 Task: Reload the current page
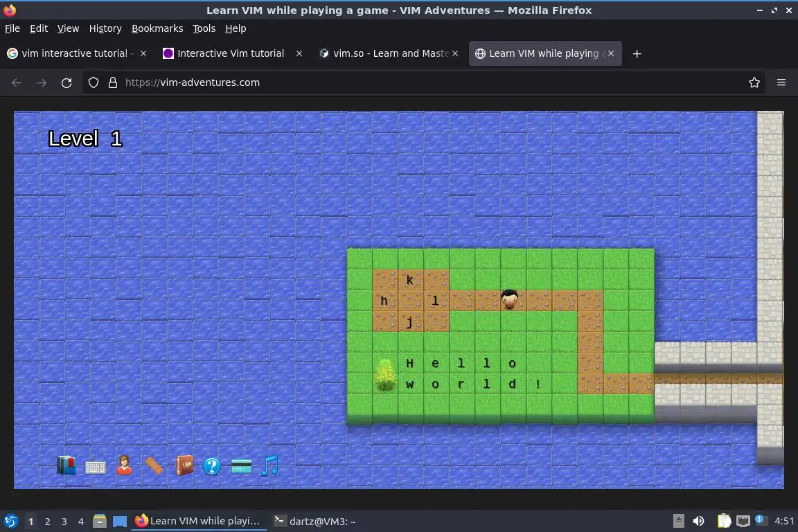click(x=66, y=82)
